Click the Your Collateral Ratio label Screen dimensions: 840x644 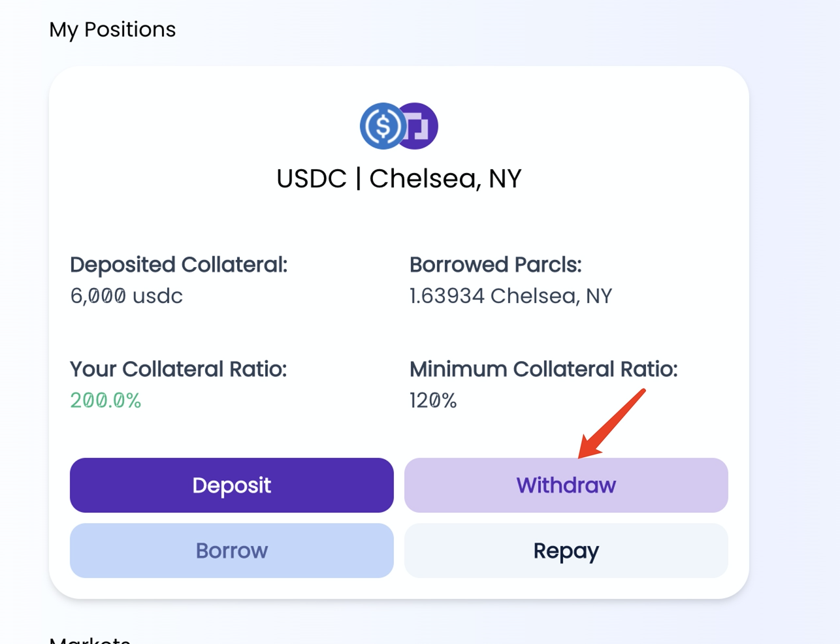click(178, 369)
